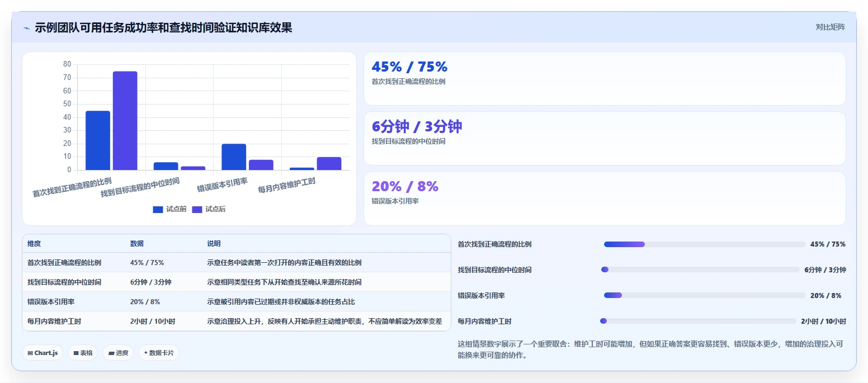Image resolution: width=868 pixels, height=383 pixels.
Task: Click the 表格 chip
Action: pos(83,353)
